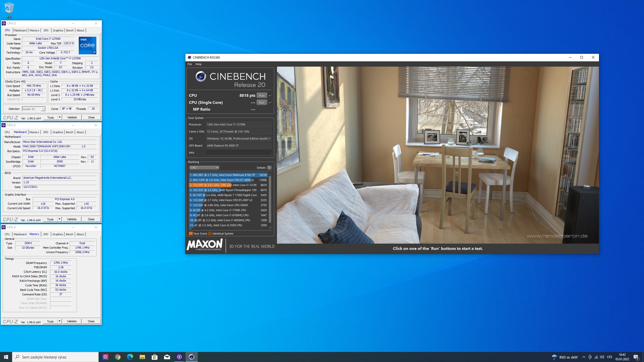Open the volume control tray icon
Viewport: 644px width, 362px height.
tap(602, 357)
